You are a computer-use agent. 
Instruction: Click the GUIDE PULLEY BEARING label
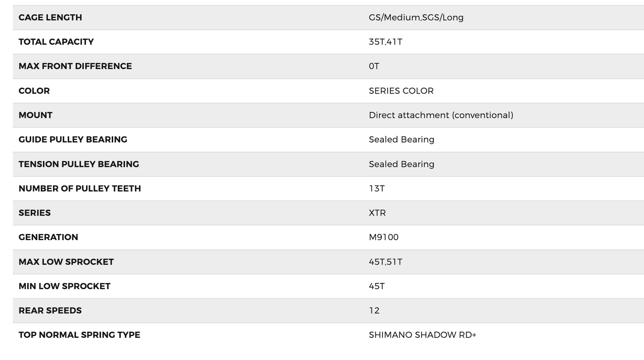click(73, 139)
